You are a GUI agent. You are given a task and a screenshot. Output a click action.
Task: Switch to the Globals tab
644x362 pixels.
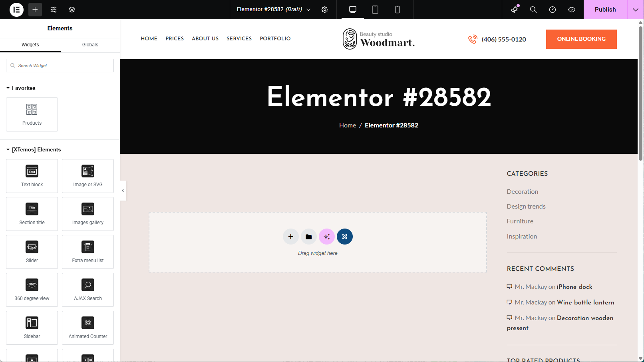[x=90, y=44]
